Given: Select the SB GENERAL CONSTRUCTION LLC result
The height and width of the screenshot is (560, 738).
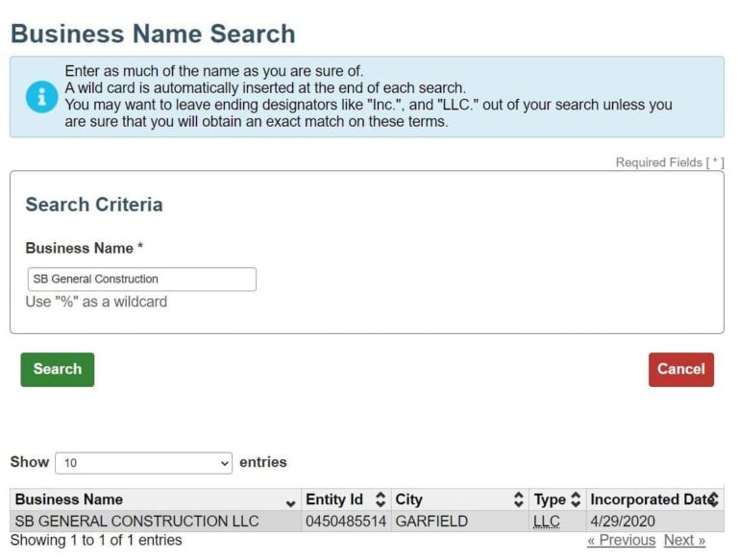Looking at the screenshot, I should [136, 522].
